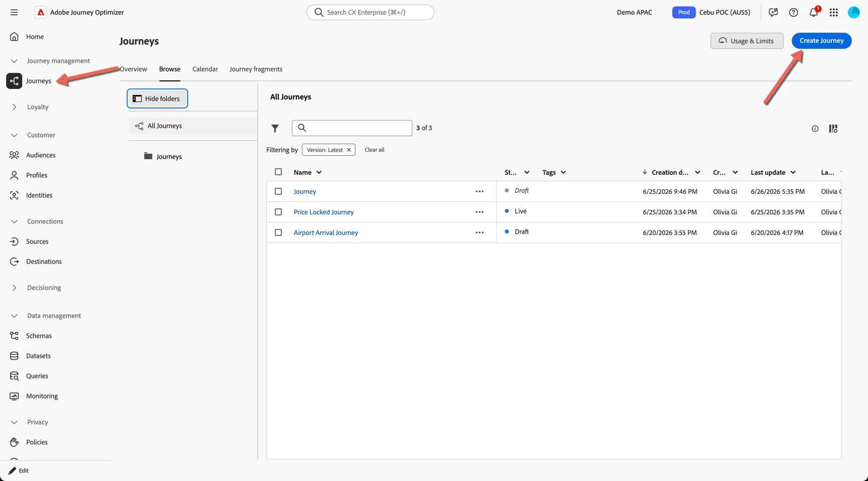The image size is (868, 481).
Task: Open the feedback chat icon in header
Action: (774, 13)
